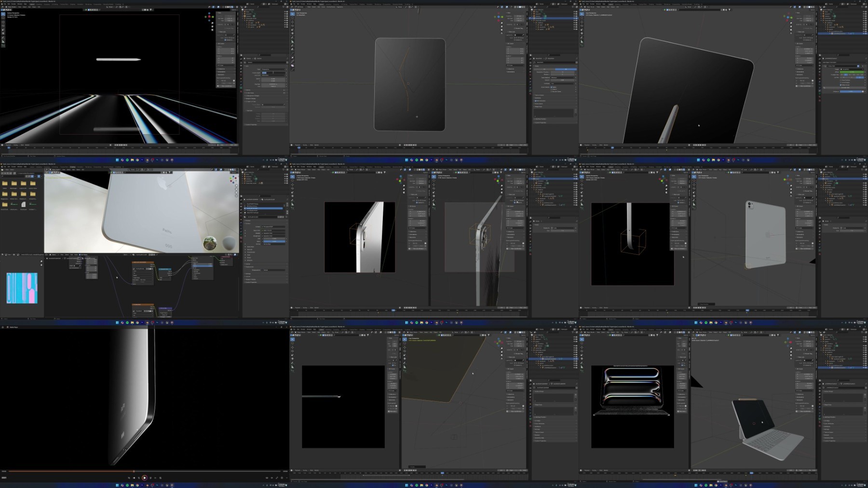Click the play button in Media Player
868x488 pixels.
pos(145,478)
